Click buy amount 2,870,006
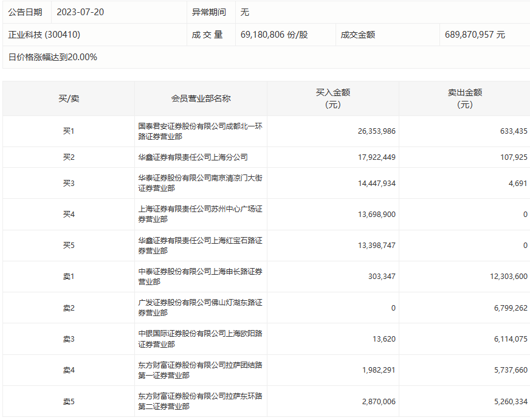530x420 pixels. [379, 401]
